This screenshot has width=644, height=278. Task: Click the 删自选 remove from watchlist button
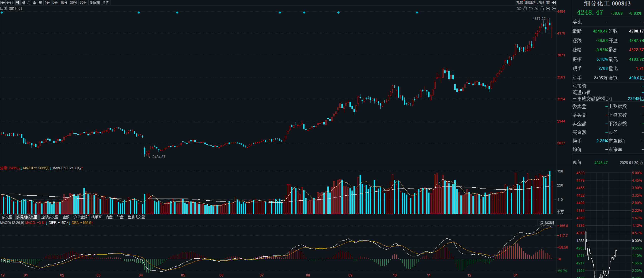[530, 2]
